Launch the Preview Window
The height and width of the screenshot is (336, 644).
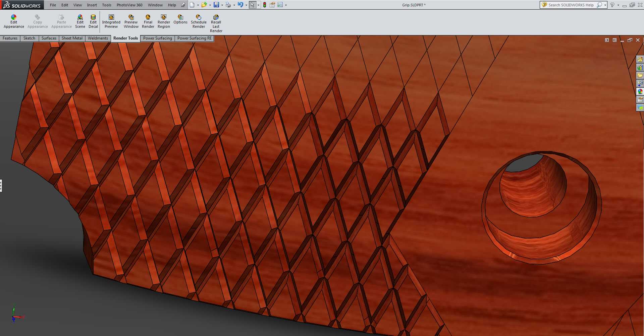[x=131, y=21]
